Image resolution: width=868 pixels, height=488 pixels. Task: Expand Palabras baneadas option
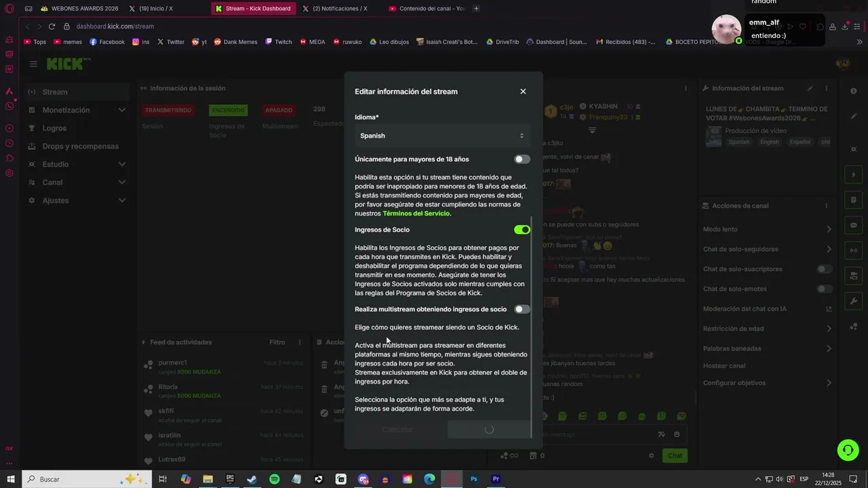[766, 348]
